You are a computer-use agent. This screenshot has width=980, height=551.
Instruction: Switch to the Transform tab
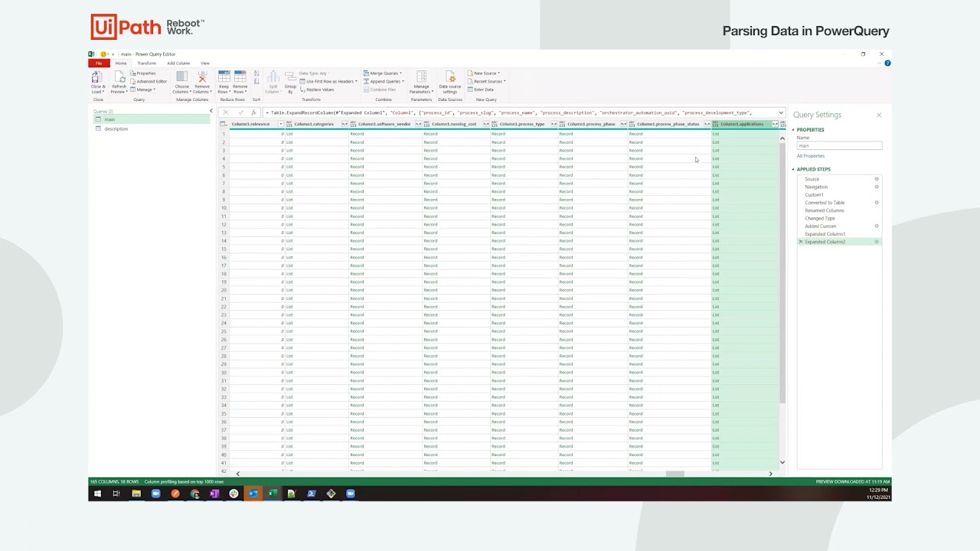(146, 63)
